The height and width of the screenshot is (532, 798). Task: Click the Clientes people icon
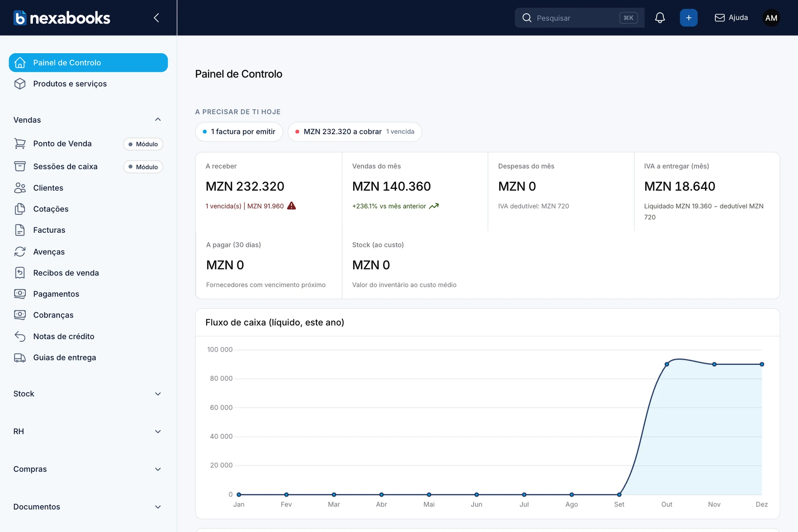20,188
